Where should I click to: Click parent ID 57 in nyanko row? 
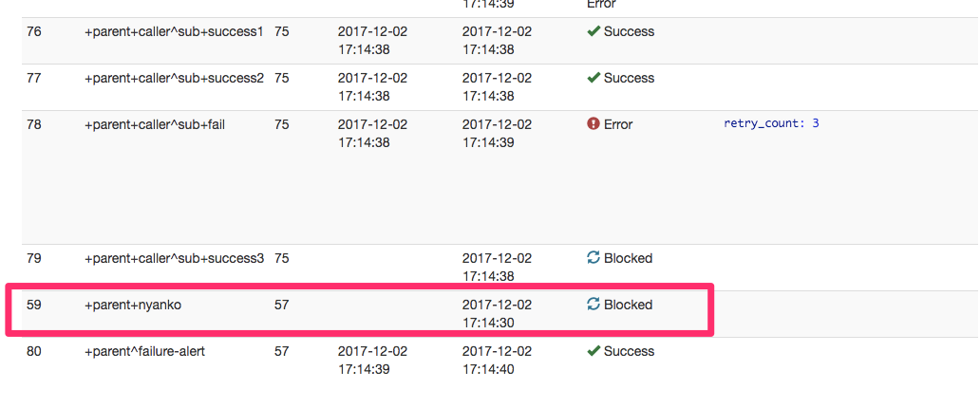pos(281,305)
